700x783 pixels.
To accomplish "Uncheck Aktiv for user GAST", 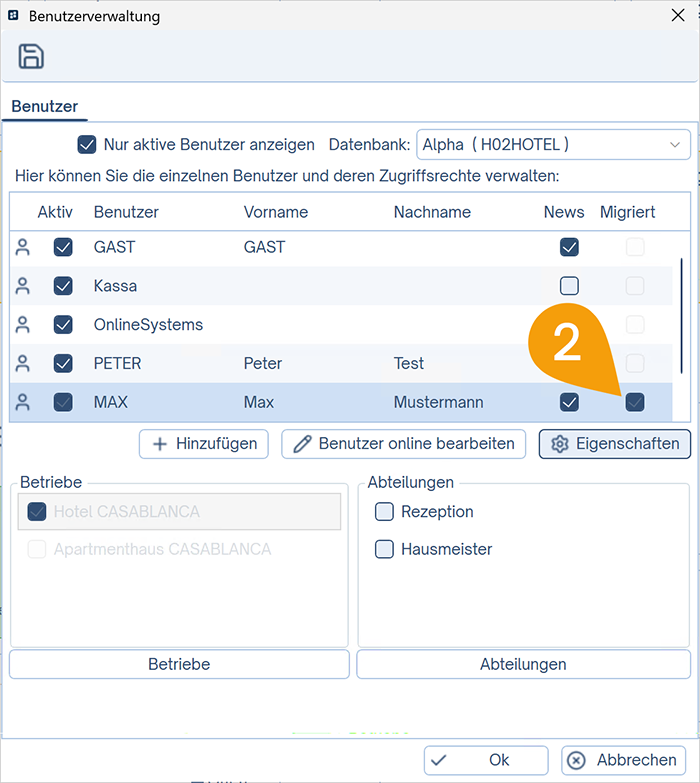I will pyautogui.click(x=63, y=247).
